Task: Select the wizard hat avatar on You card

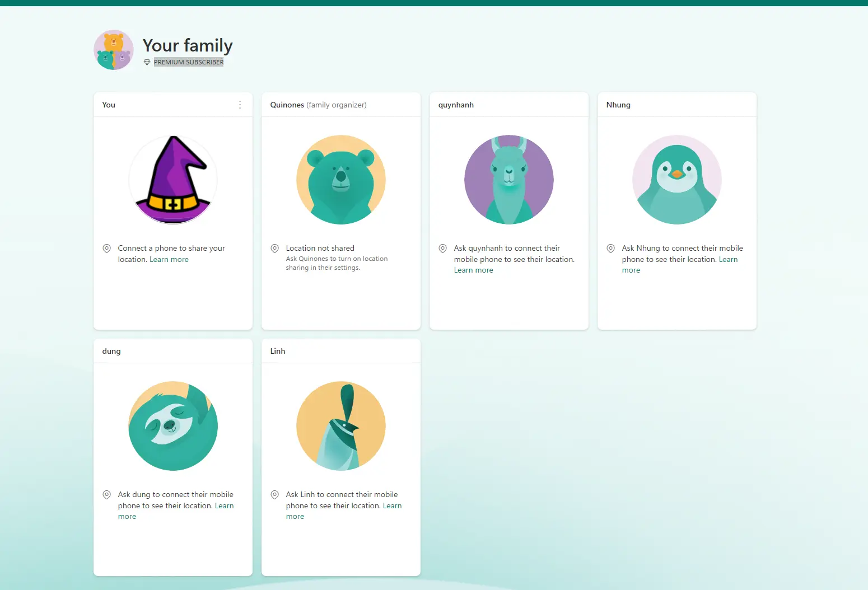Action: click(x=173, y=180)
